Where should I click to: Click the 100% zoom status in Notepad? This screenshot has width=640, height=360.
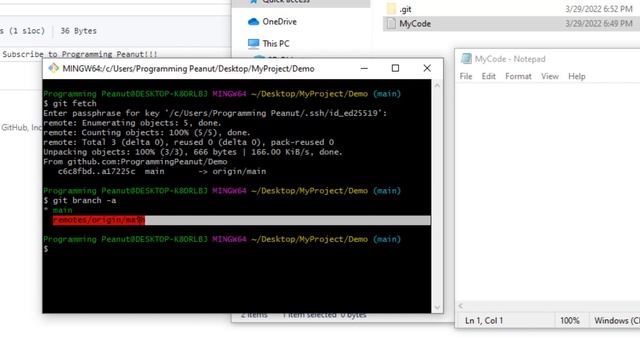[570, 321]
